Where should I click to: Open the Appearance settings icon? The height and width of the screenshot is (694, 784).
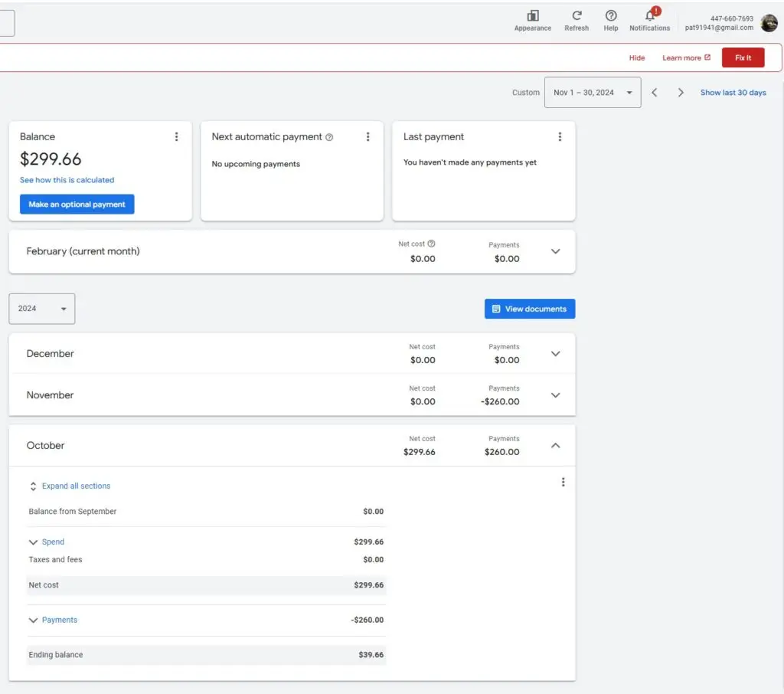pos(532,16)
